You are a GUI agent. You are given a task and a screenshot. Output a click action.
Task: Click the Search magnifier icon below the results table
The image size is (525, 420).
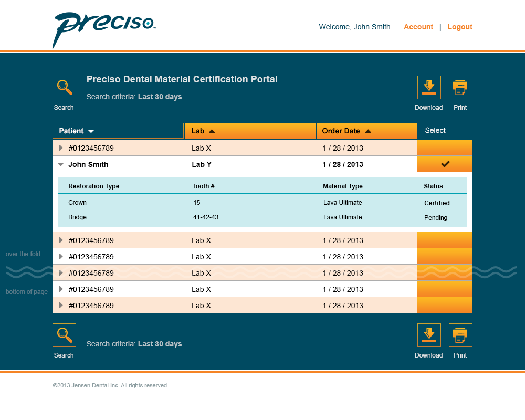point(64,335)
